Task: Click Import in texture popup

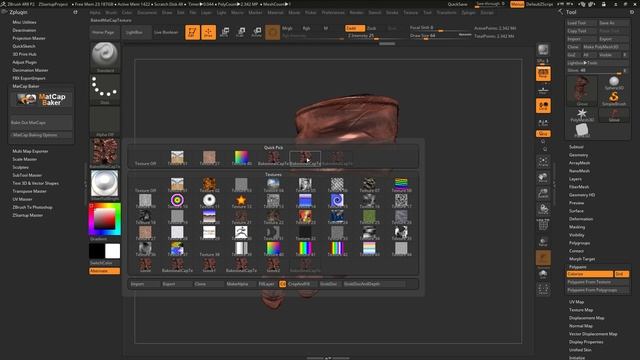Action: pos(144,284)
